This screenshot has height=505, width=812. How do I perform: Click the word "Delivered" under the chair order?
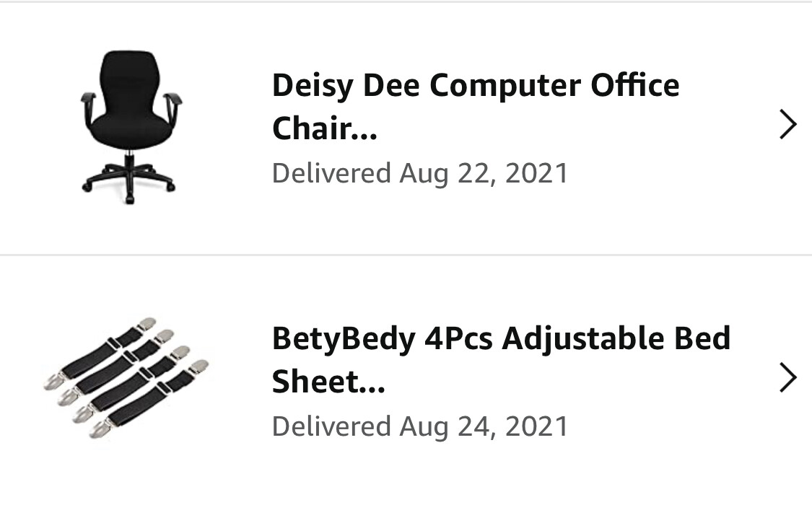pos(331,173)
